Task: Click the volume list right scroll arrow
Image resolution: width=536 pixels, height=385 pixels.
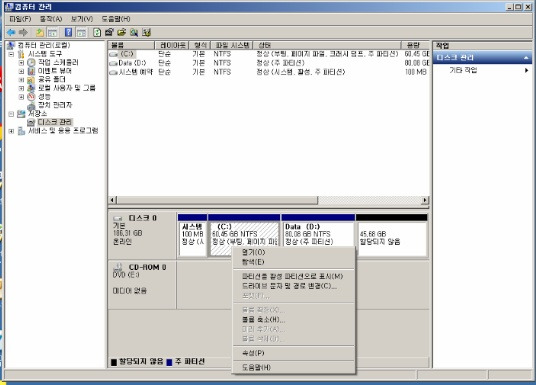Action: [x=425, y=200]
